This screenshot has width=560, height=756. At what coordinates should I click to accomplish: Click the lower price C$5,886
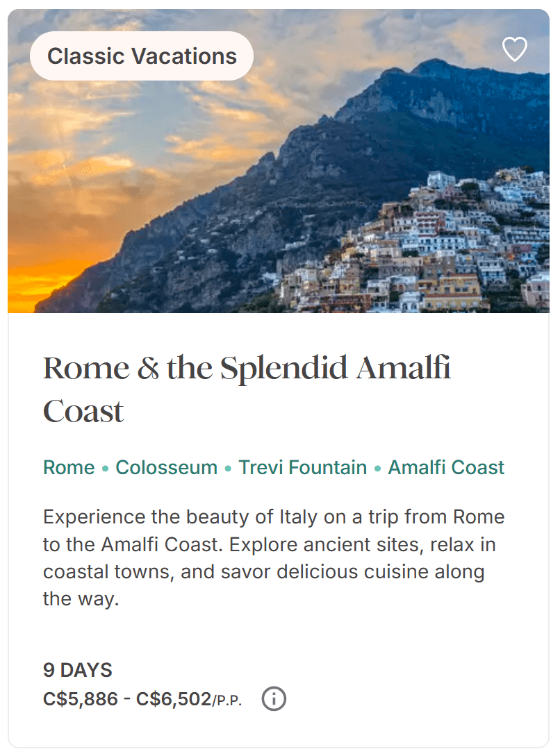(x=81, y=699)
